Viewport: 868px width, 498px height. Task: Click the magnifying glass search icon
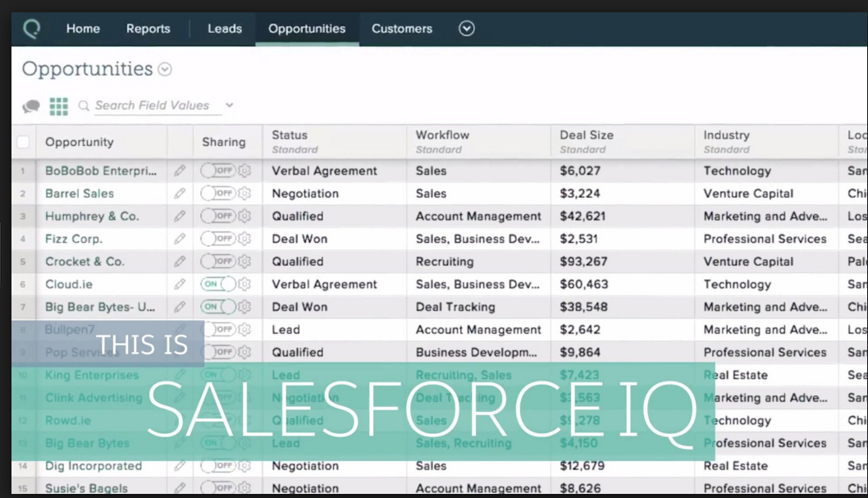pyautogui.click(x=84, y=106)
